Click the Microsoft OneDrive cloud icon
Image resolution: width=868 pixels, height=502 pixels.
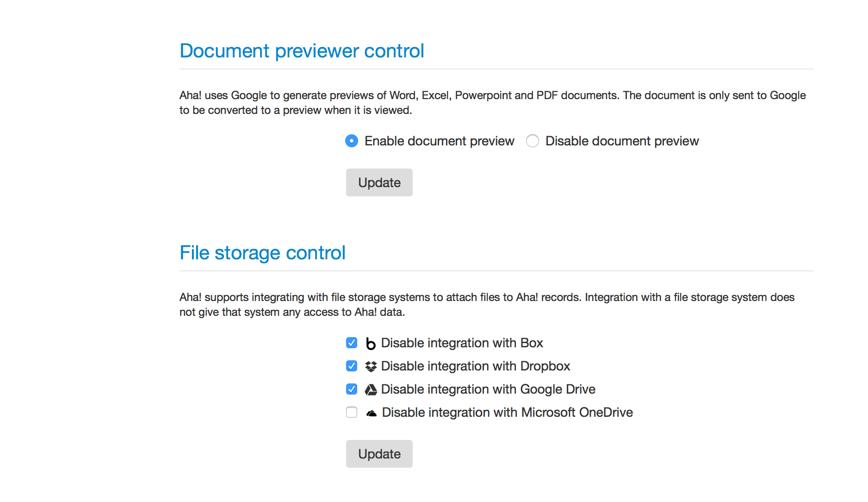(x=371, y=413)
